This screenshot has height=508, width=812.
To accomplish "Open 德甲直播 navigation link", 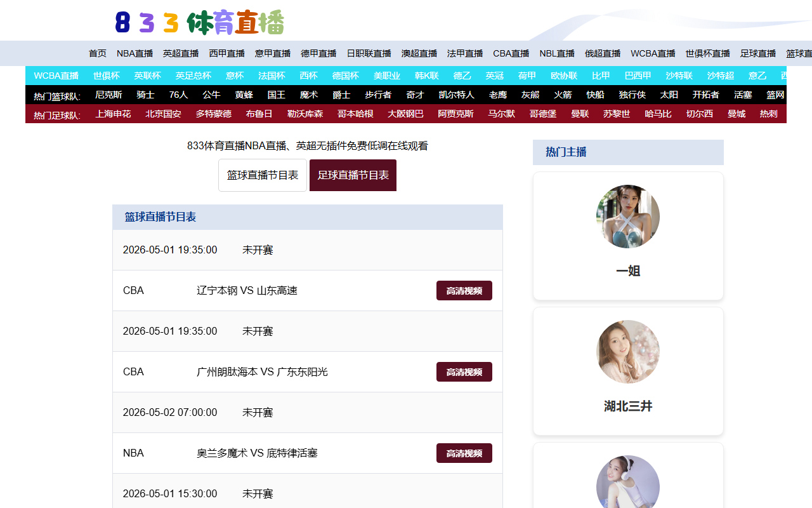I will click(318, 53).
